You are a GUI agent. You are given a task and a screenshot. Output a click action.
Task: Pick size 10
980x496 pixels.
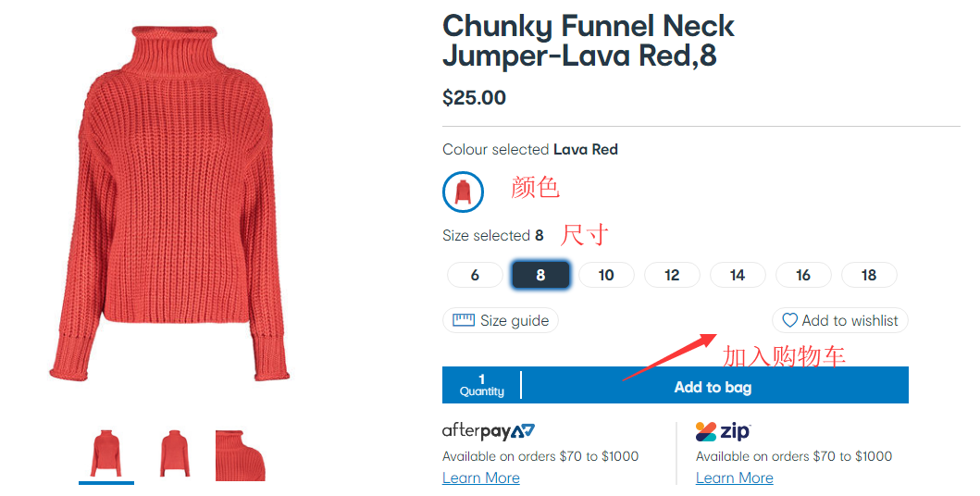tap(606, 275)
